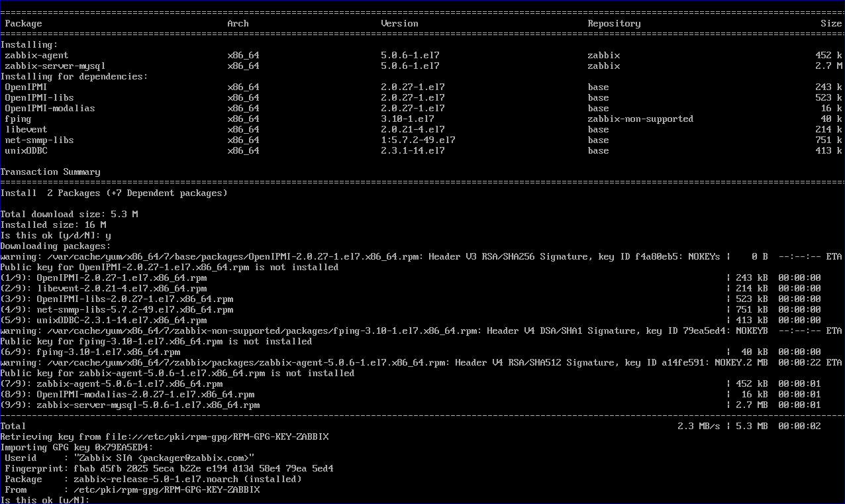Click the 'zabbix-non-supported' repository value
845x504 pixels.
pyautogui.click(x=640, y=119)
